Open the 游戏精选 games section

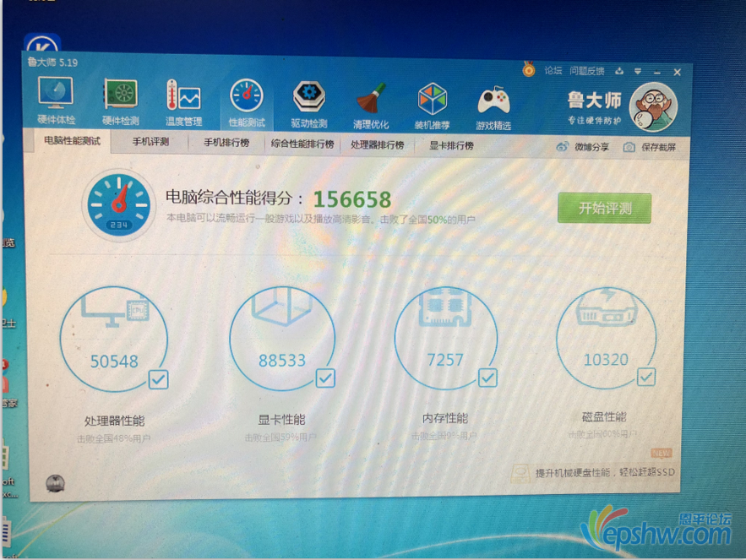pos(493,107)
